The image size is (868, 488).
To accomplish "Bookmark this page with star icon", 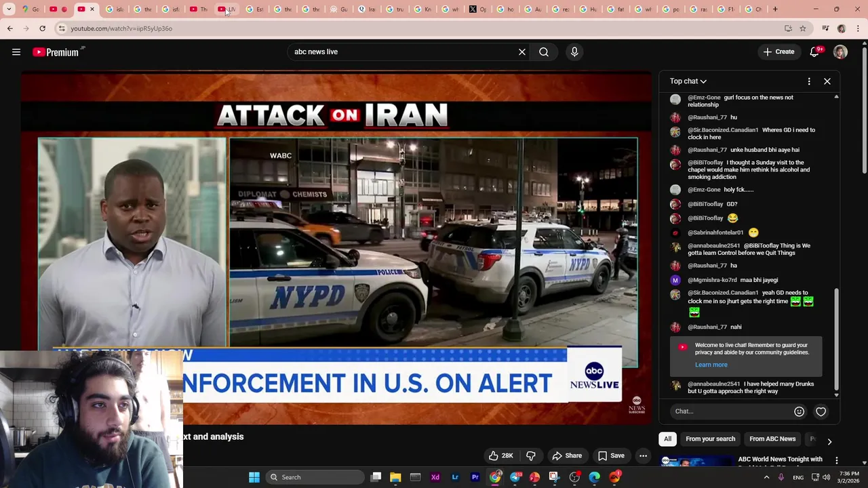I will click(x=803, y=28).
